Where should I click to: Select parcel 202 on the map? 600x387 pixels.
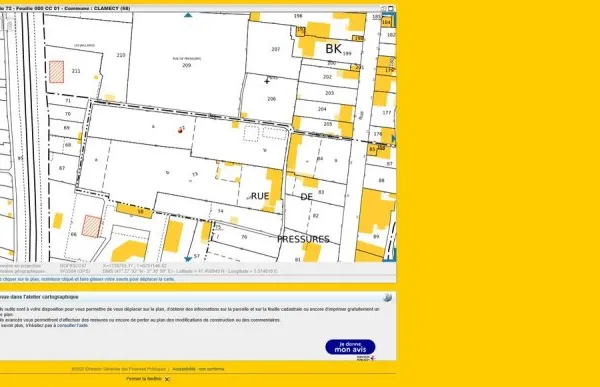(327, 77)
